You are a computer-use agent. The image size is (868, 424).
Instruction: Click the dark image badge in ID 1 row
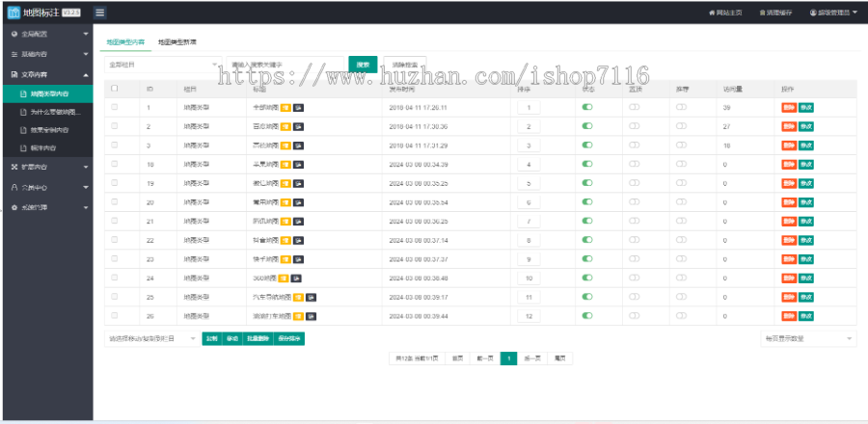298,108
